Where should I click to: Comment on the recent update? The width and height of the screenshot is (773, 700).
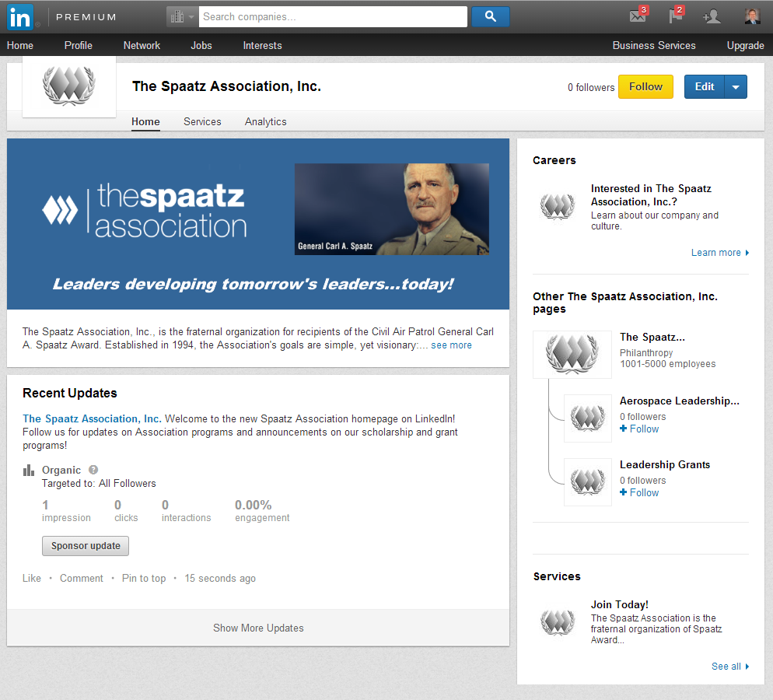[82, 578]
